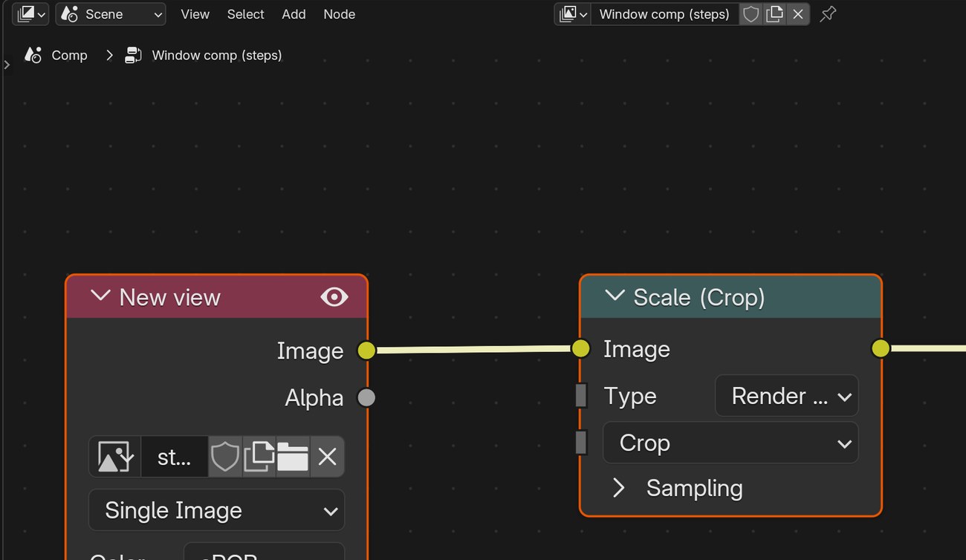Select the Scale (Crop) node header
The image size is (966, 560).
[x=731, y=297]
